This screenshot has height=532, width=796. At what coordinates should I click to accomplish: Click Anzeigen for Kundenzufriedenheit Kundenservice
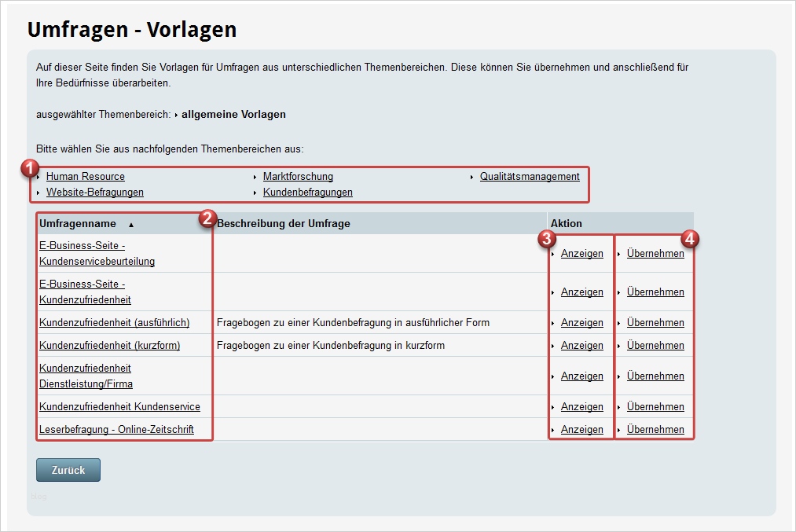pos(581,406)
